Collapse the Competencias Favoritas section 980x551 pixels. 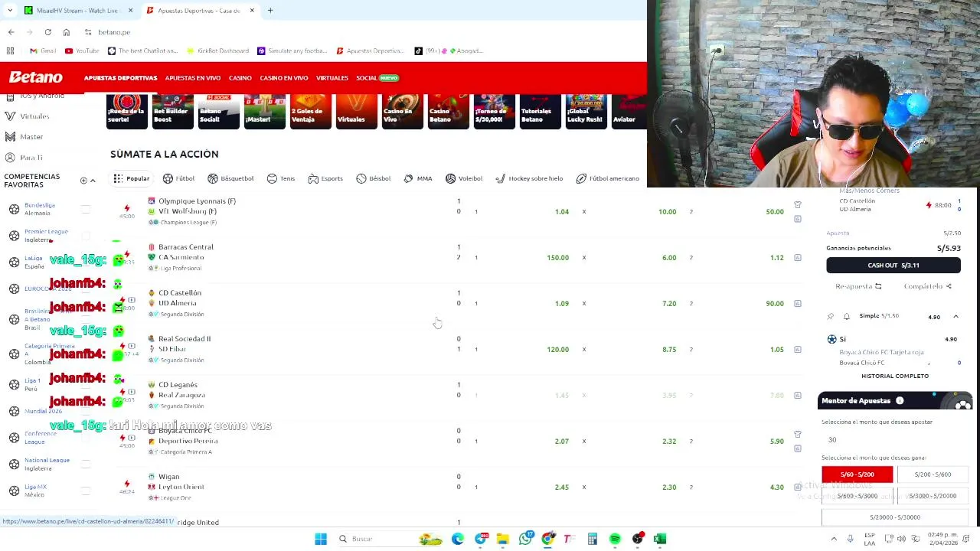[93, 181]
